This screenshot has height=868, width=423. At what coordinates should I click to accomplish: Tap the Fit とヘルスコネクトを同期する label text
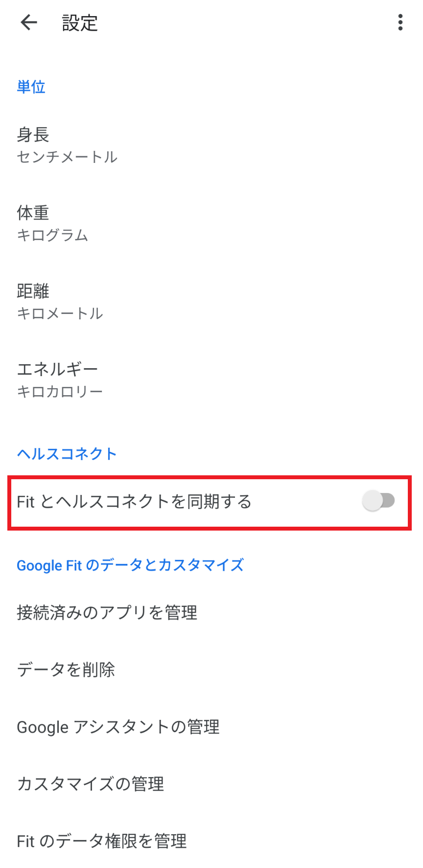click(x=134, y=502)
